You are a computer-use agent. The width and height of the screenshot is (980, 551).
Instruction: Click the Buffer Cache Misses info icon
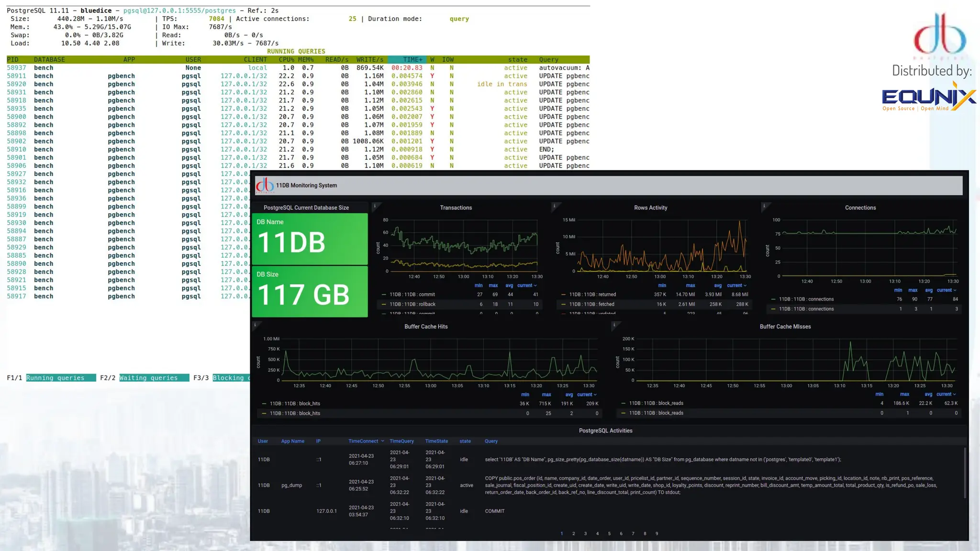point(614,325)
